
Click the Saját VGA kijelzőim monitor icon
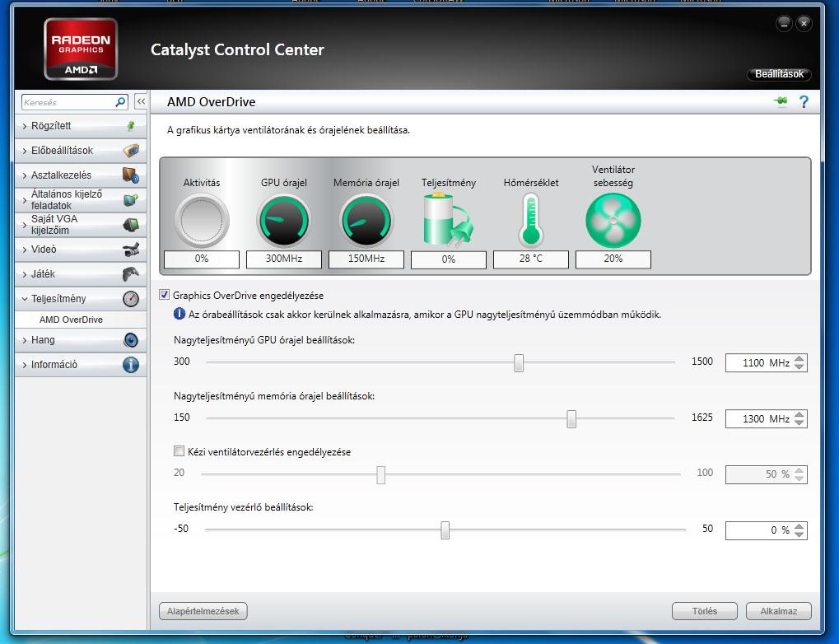[131, 224]
